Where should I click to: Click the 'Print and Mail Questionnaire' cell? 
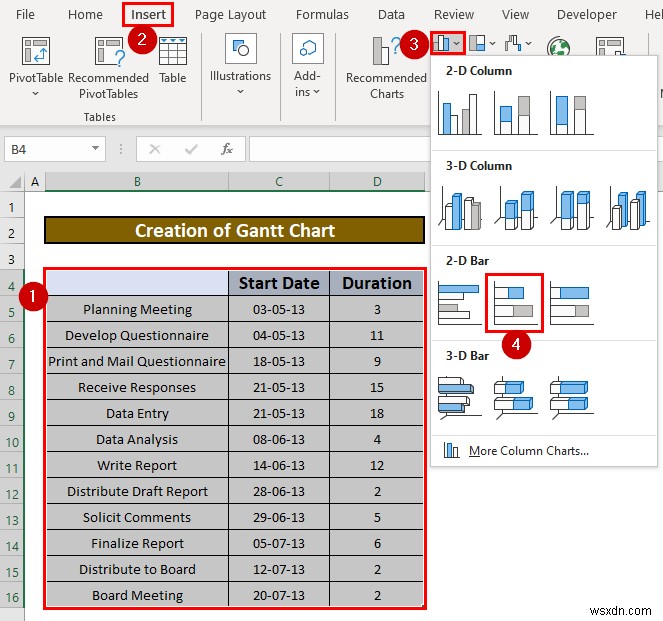pos(137,361)
